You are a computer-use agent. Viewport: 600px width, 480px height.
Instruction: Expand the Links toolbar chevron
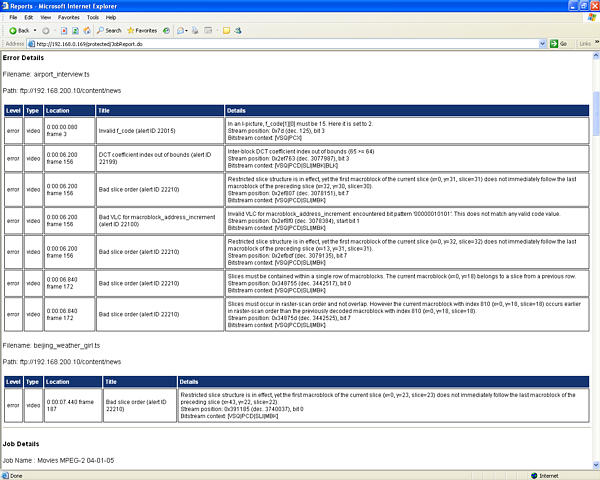click(594, 43)
